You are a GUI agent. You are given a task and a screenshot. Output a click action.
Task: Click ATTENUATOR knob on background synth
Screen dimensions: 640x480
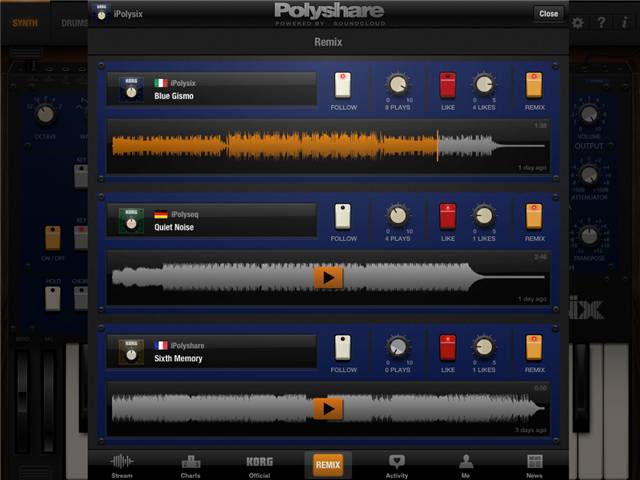(x=589, y=175)
